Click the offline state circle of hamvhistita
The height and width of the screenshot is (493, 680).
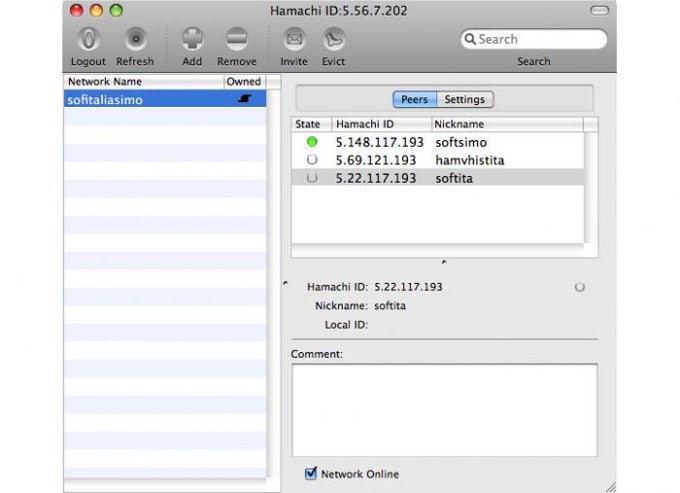pyautogui.click(x=312, y=160)
